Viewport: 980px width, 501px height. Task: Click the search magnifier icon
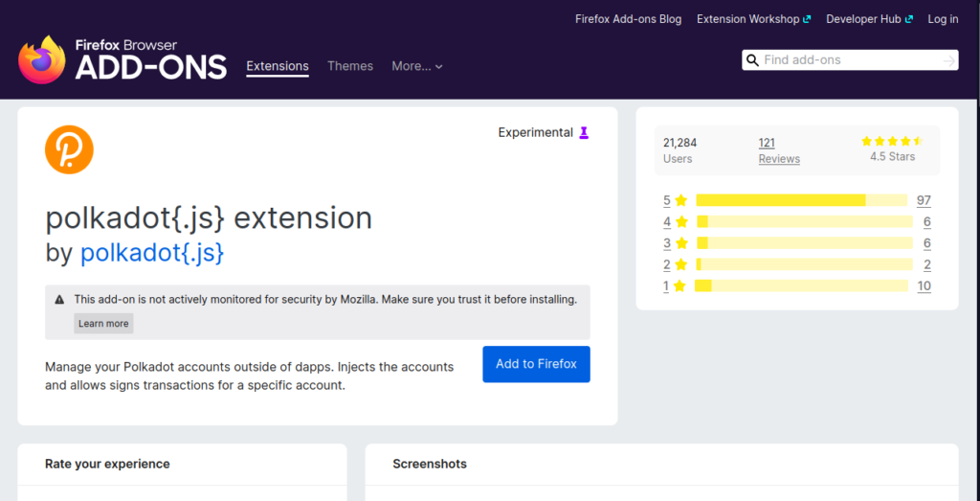tap(752, 60)
